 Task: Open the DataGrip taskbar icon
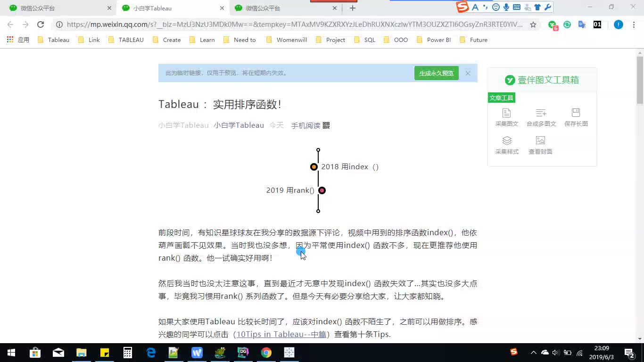pyautogui.click(x=243, y=353)
